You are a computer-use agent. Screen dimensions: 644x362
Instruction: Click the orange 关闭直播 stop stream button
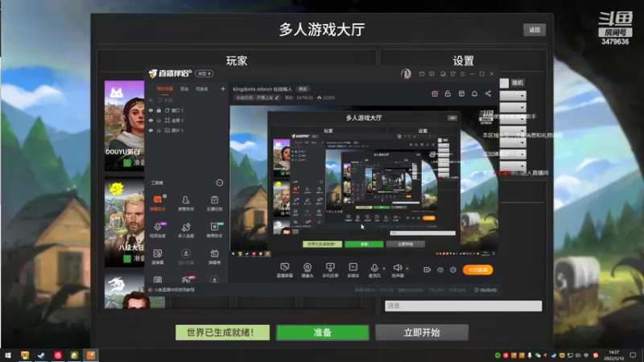click(477, 269)
